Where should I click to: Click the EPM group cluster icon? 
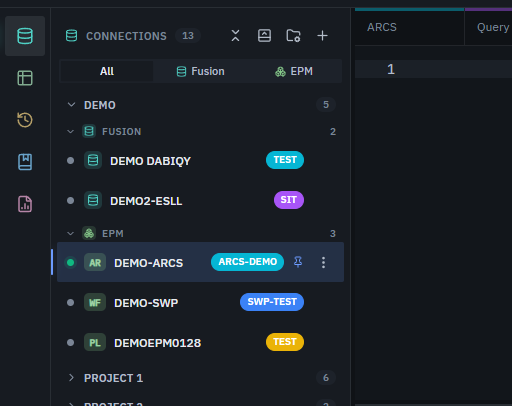pos(89,233)
